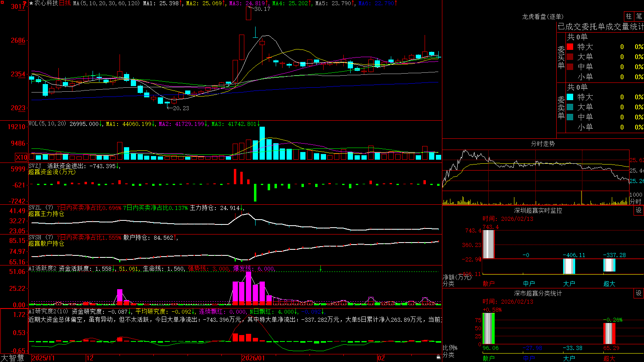Click the 中户 label in 深圳超赢实时监控
Screen dimensions: 644x362
(x=529, y=284)
